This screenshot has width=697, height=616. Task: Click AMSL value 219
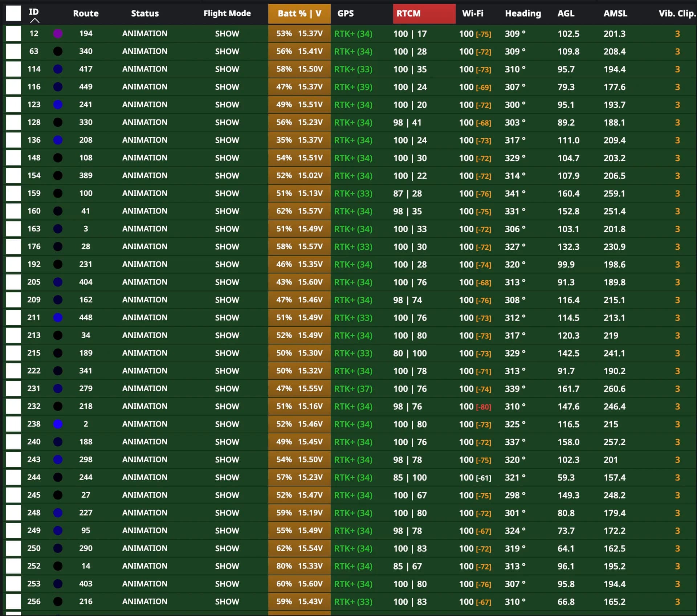coord(611,335)
